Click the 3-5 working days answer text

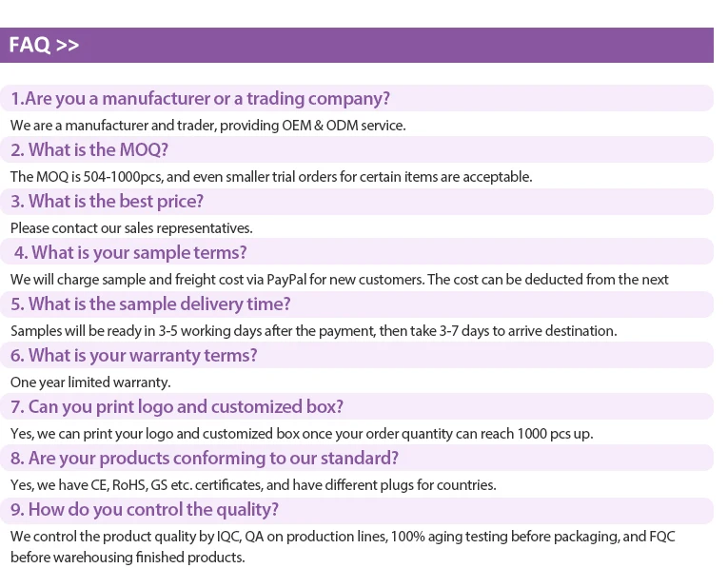click(314, 330)
